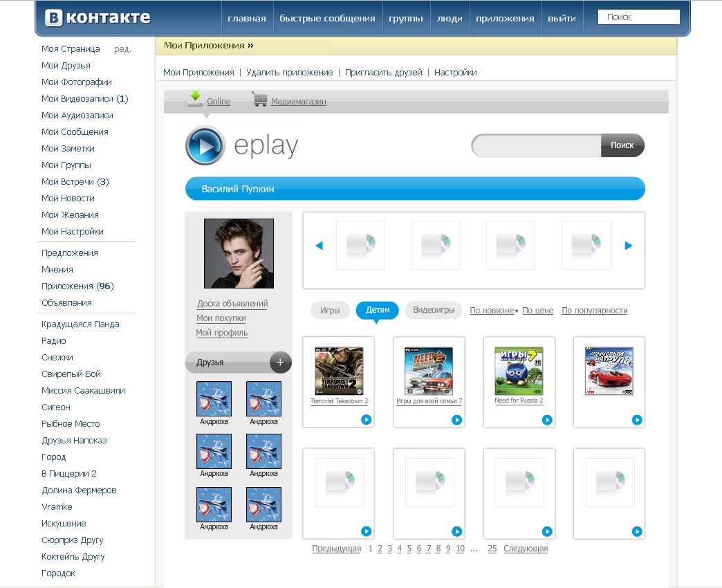Click the VKontakte logo

pyautogui.click(x=98, y=17)
